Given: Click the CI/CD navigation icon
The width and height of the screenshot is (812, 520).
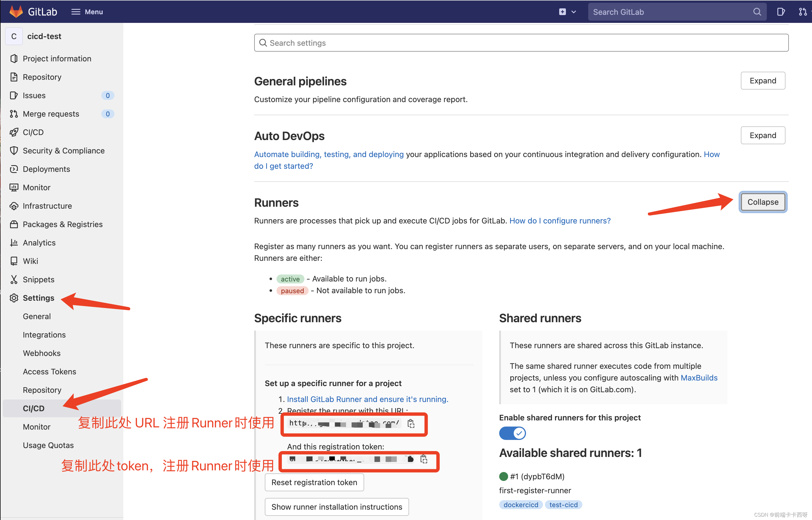Looking at the screenshot, I should click(x=15, y=132).
